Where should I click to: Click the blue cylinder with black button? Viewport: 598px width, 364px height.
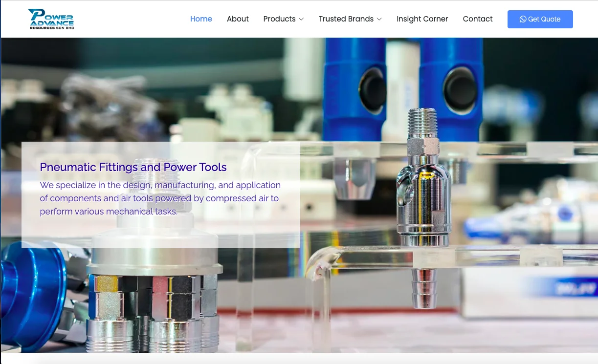point(455,88)
